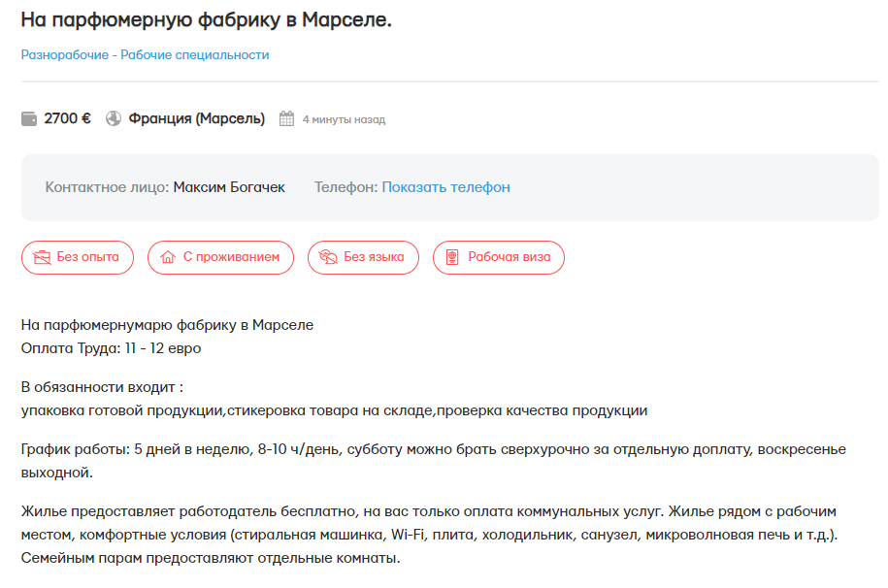
Task: Click the 4 минуты назад timestamp
Action: coord(344,120)
